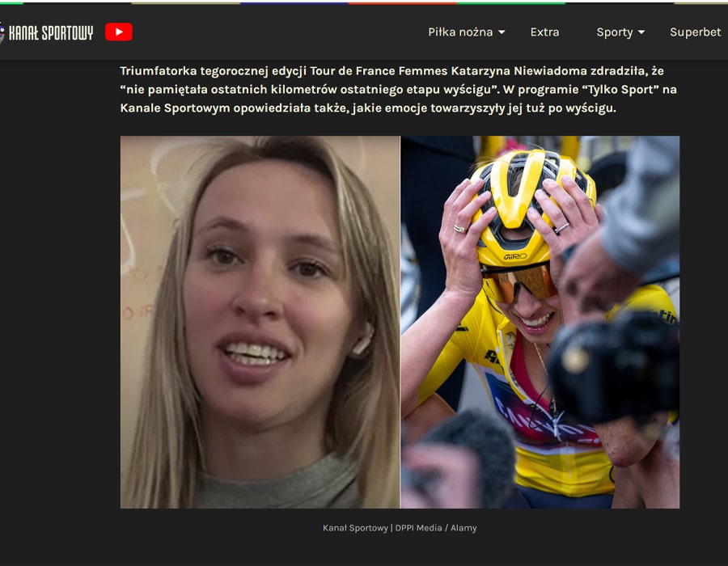Click the multicolored stripe at the page top
The width and height of the screenshot is (728, 566).
pos(364,2)
